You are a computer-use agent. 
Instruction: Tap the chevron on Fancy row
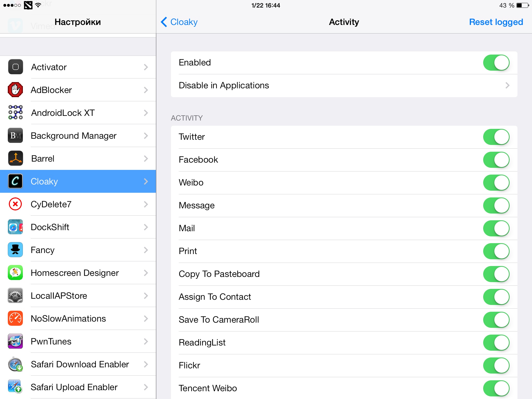[x=146, y=250]
